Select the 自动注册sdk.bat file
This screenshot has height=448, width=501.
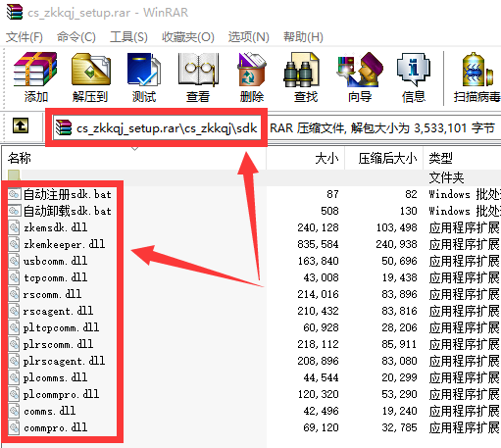point(68,194)
